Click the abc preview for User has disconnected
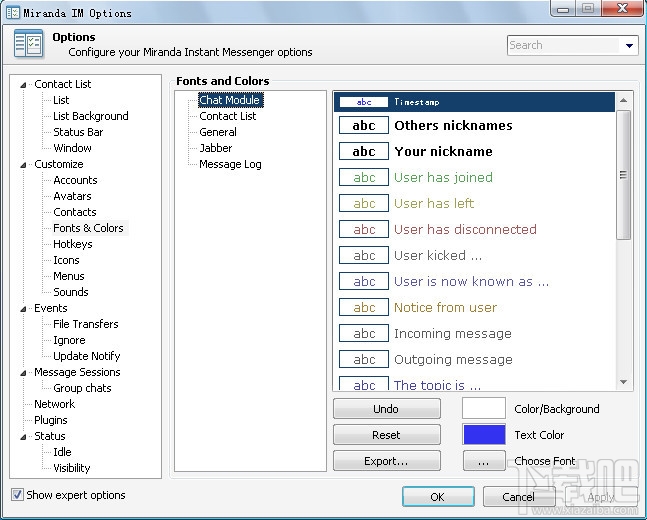The width and height of the screenshot is (647, 520). [x=364, y=229]
